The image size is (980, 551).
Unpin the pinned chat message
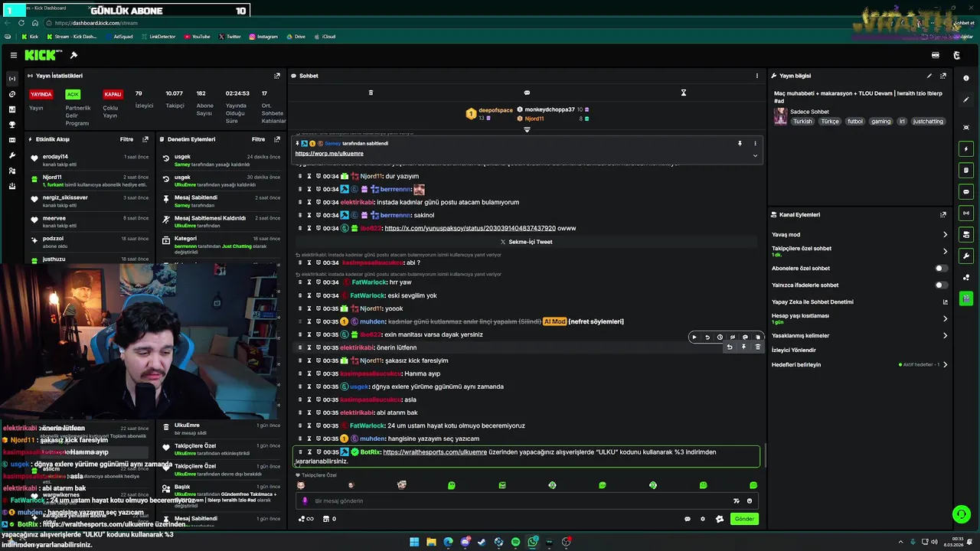[x=740, y=143]
